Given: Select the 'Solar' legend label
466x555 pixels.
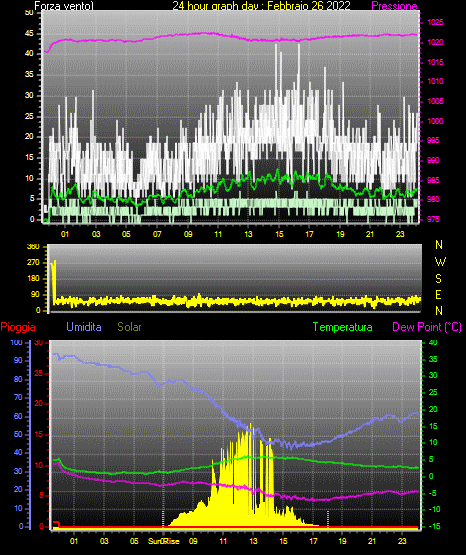Looking at the screenshot, I should 130,327.
